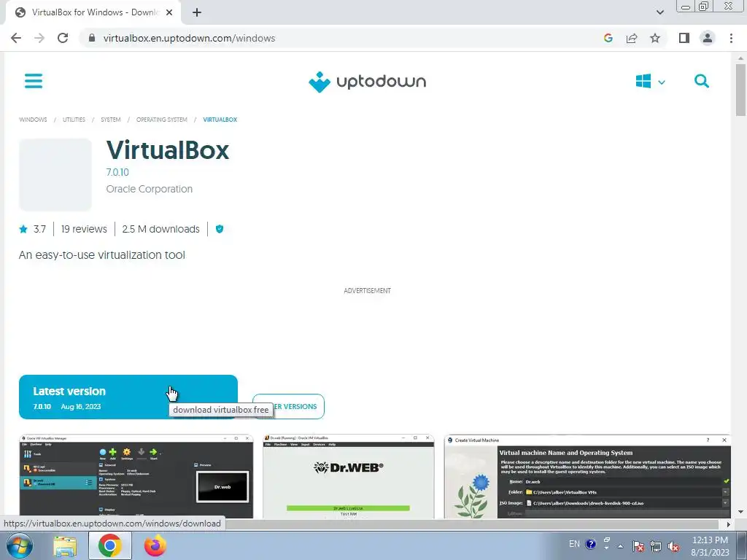The height and width of the screenshot is (560, 747).
Task: Click the vertical scrollbar down arrow
Action: tap(740, 513)
